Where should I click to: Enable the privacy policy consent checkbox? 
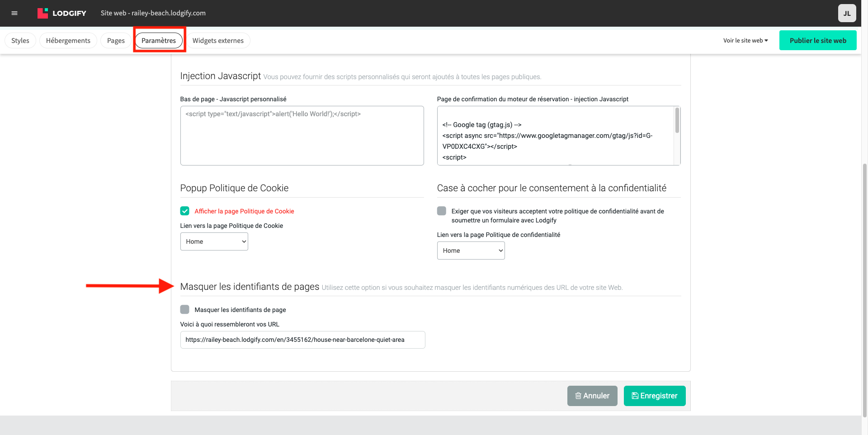(x=442, y=211)
